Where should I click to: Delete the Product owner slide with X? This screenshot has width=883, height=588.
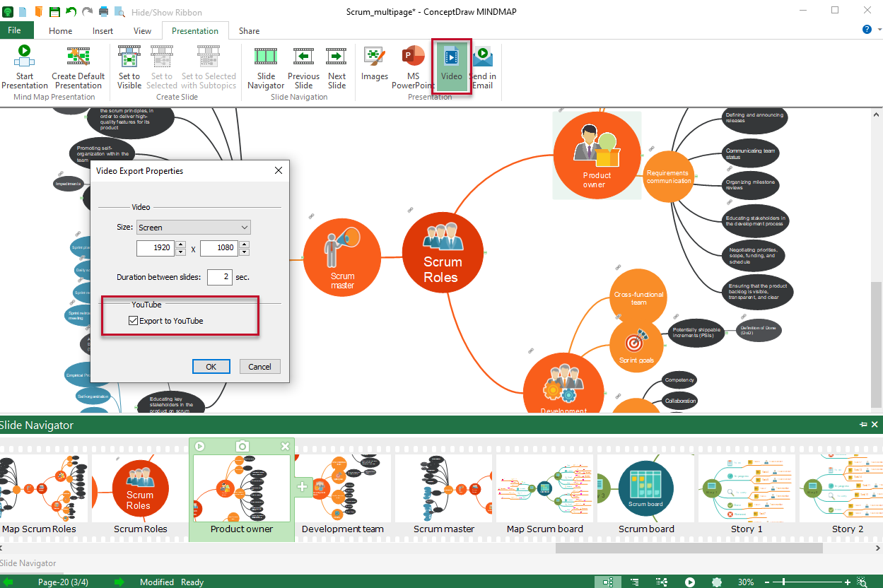286,446
